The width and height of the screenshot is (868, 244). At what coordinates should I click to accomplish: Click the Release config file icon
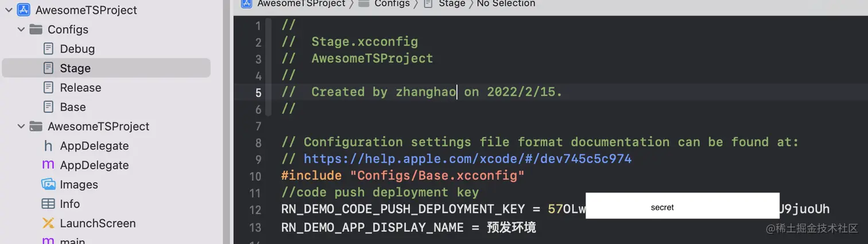point(49,87)
